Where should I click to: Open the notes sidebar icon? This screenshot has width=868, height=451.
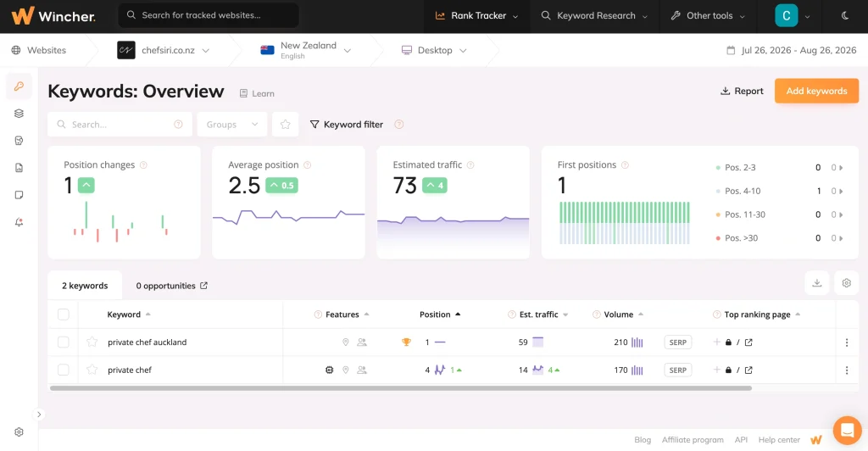(x=19, y=195)
